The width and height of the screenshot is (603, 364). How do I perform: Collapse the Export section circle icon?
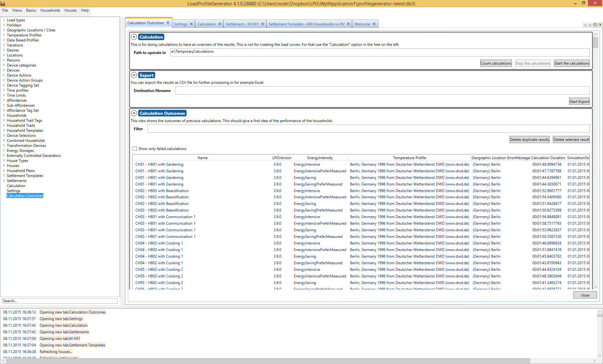click(134, 75)
